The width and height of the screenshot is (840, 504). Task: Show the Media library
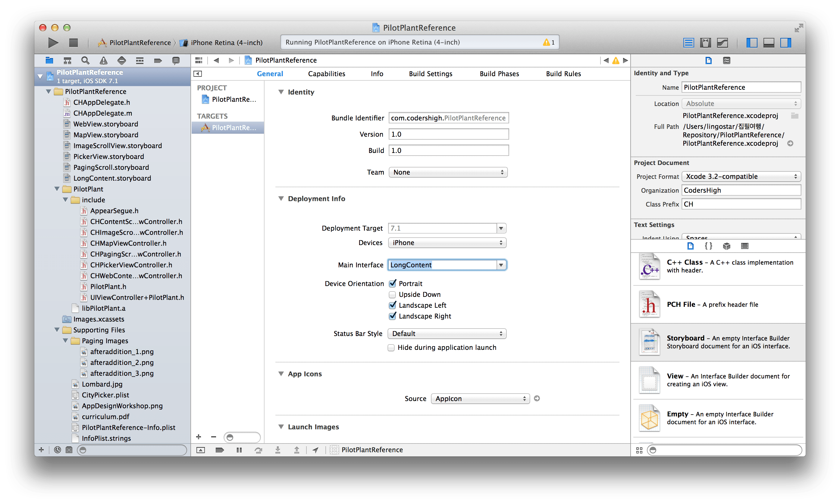[744, 246]
